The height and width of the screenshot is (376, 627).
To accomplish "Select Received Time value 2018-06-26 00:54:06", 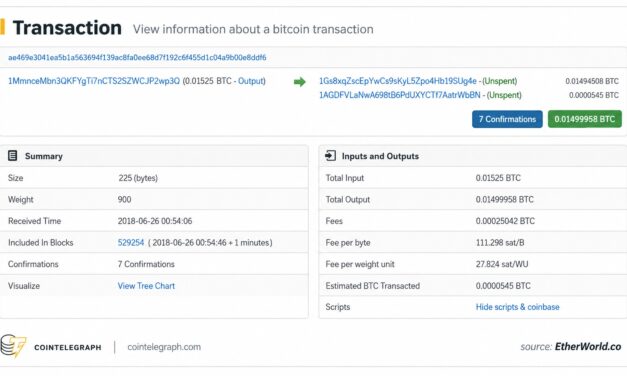I will pyautogui.click(x=155, y=221).
